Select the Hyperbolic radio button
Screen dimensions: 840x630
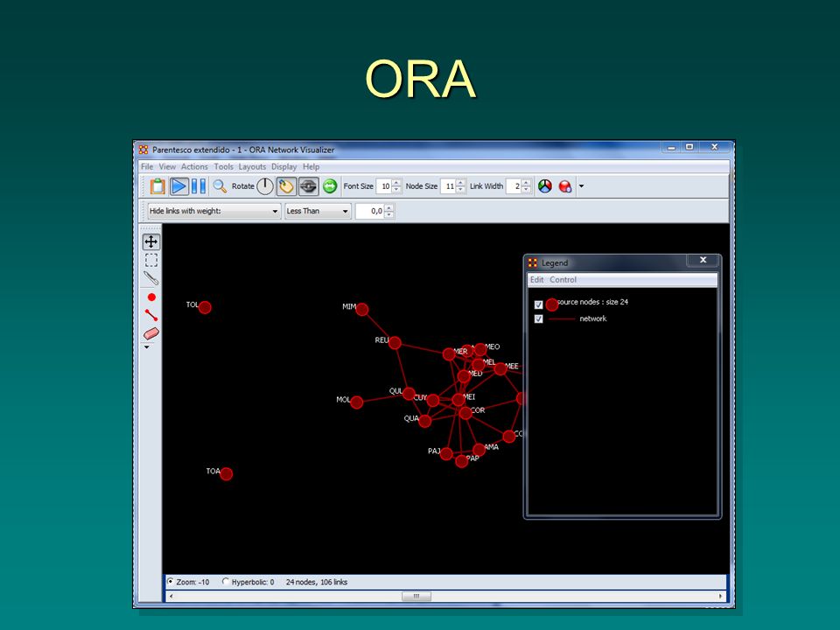[x=226, y=581]
